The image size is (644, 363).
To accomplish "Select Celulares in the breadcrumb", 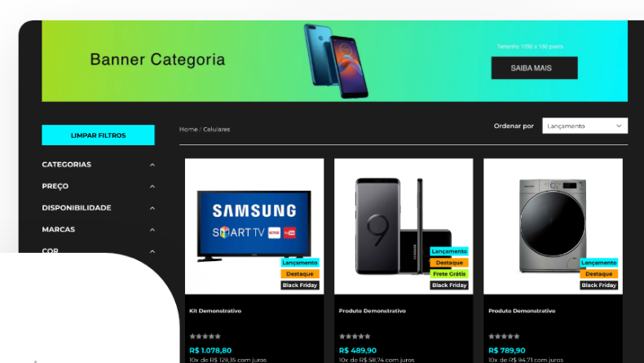I will 217,129.
